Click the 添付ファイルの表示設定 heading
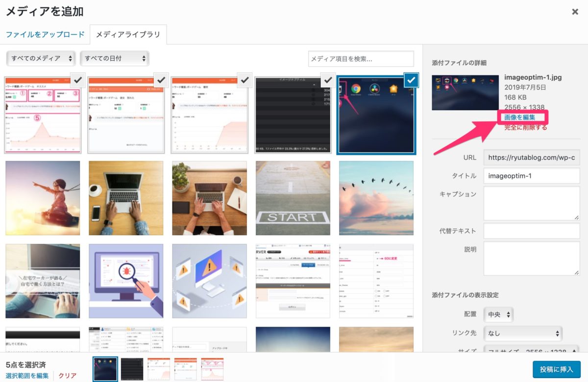Image resolution: width=588 pixels, height=382 pixels. 465,295
